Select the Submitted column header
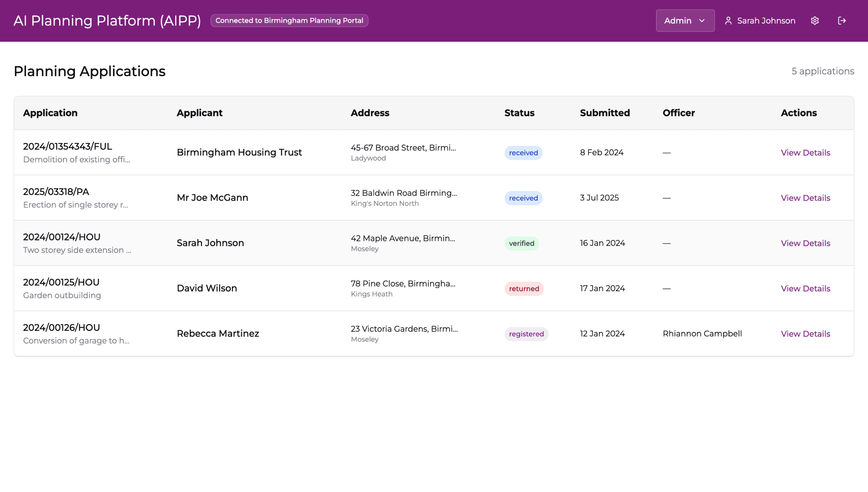The image size is (868, 492). (x=605, y=113)
